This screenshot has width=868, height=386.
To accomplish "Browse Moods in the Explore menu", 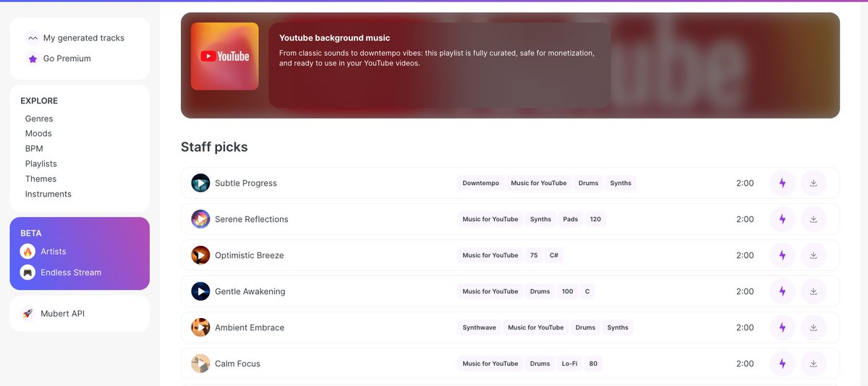I will [38, 134].
